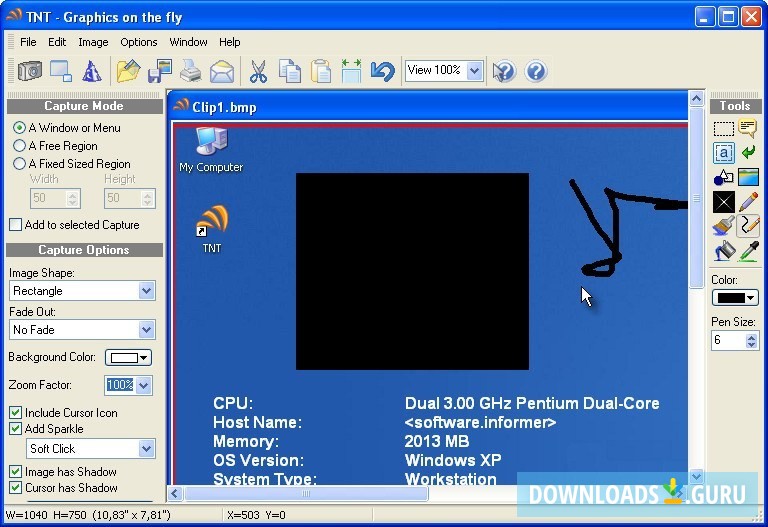
Task: Select the black box X tool
Action: click(x=723, y=202)
